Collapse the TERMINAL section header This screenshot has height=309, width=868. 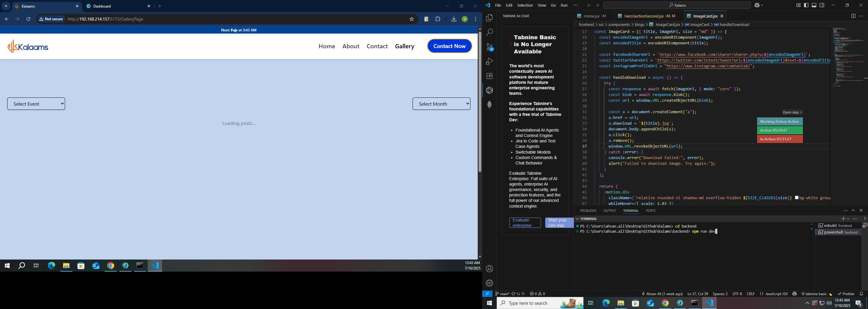pos(577,219)
